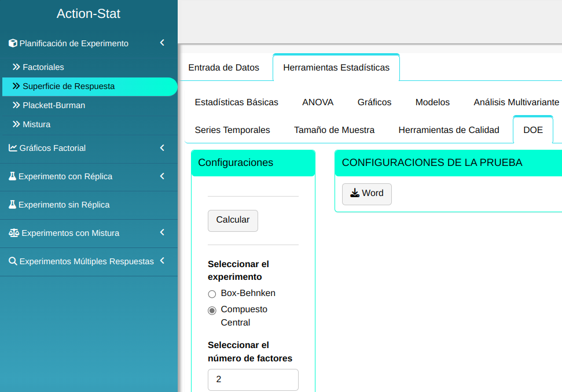Click the chart icon next to Gráficos Factorial
This screenshot has width=562, height=392.
point(13,148)
